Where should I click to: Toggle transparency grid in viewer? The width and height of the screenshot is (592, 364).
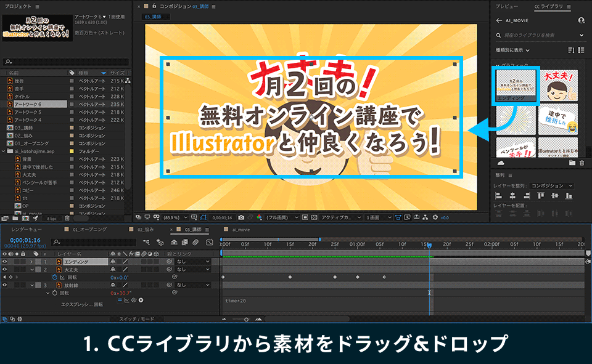pyautogui.click(x=314, y=217)
